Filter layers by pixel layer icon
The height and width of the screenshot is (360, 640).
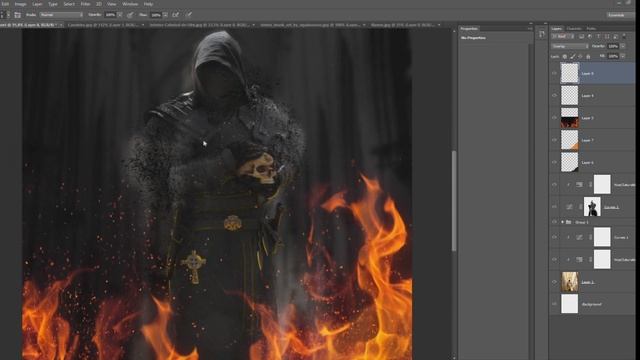[x=582, y=36]
